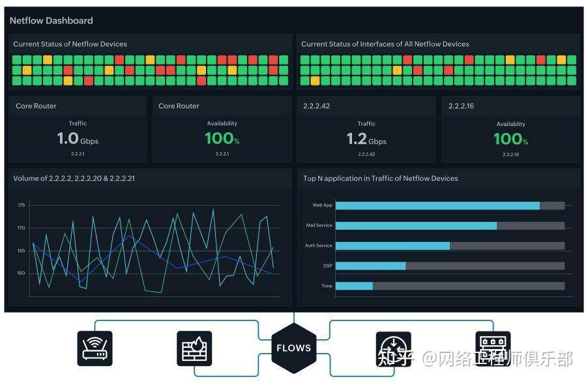Viewport: 588px width, 383px height.
Task: Open the Core Router Traffic 1.0 Gbps widget
Action: pyautogui.click(x=78, y=129)
